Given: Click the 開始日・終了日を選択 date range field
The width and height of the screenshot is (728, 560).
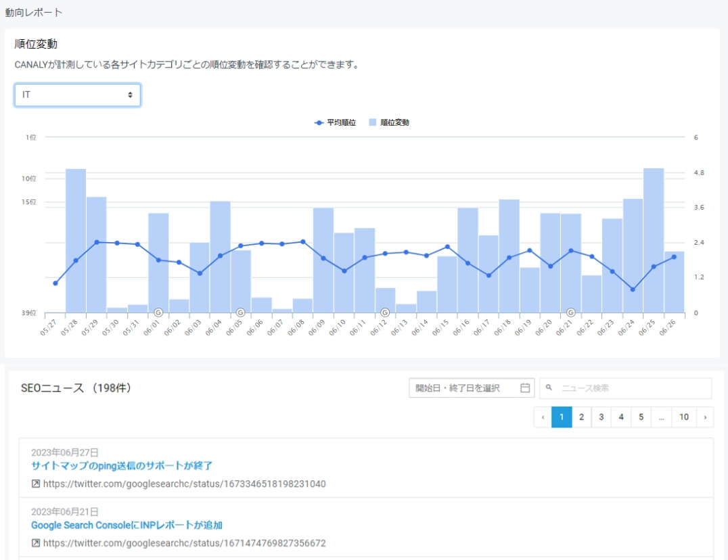Looking at the screenshot, I should (460, 388).
